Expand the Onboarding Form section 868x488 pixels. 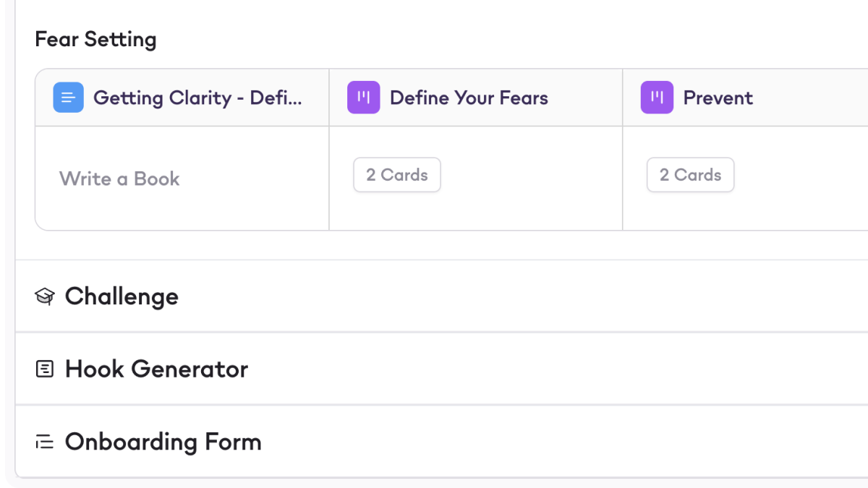pos(163,442)
